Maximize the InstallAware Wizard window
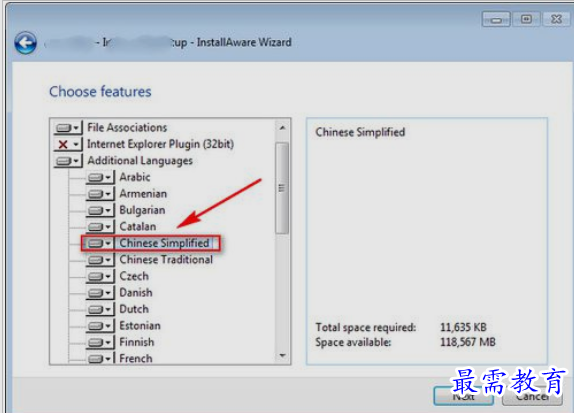Screen dimensions: 574x413 tap(526, 19)
